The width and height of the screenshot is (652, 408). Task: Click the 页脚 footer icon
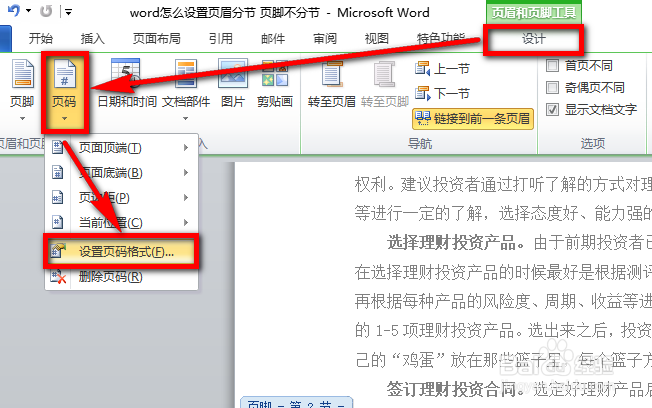[22, 74]
